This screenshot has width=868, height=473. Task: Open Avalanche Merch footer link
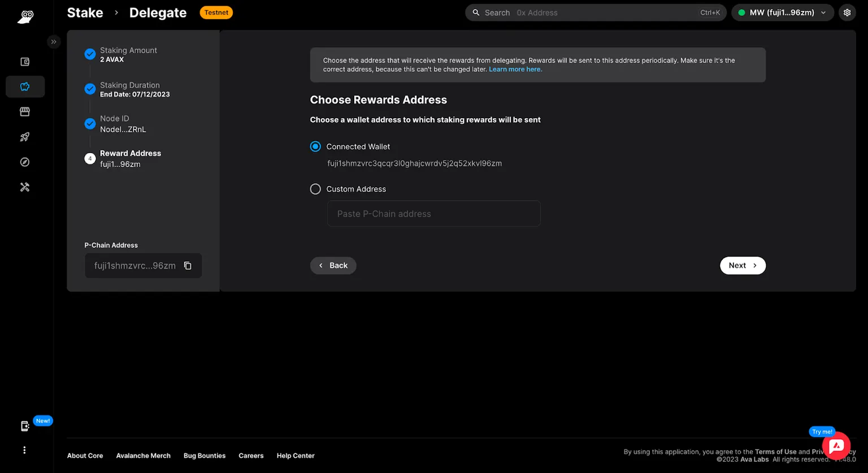coord(144,455)
